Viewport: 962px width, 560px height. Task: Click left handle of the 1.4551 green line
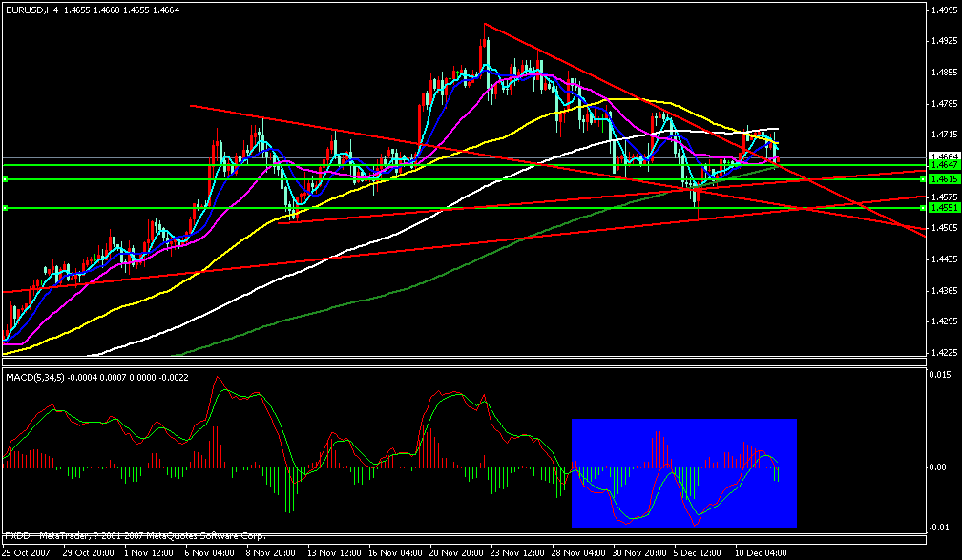point(5,208)
